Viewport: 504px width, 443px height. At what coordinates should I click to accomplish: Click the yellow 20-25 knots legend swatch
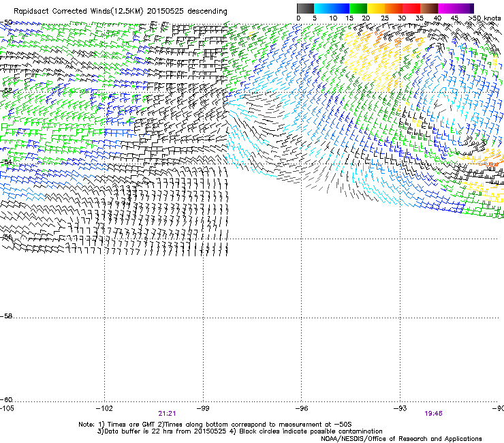tap(376, 8)
